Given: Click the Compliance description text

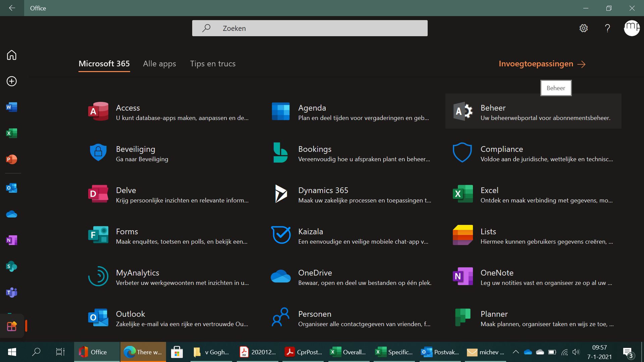Looking at the screenshot, I should pos(547,159).
